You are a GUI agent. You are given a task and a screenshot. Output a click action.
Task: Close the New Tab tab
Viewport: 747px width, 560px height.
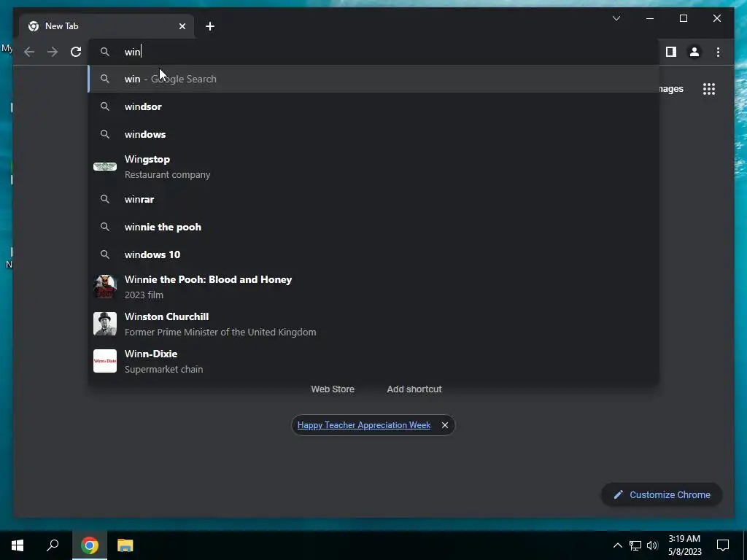[182, 26]
